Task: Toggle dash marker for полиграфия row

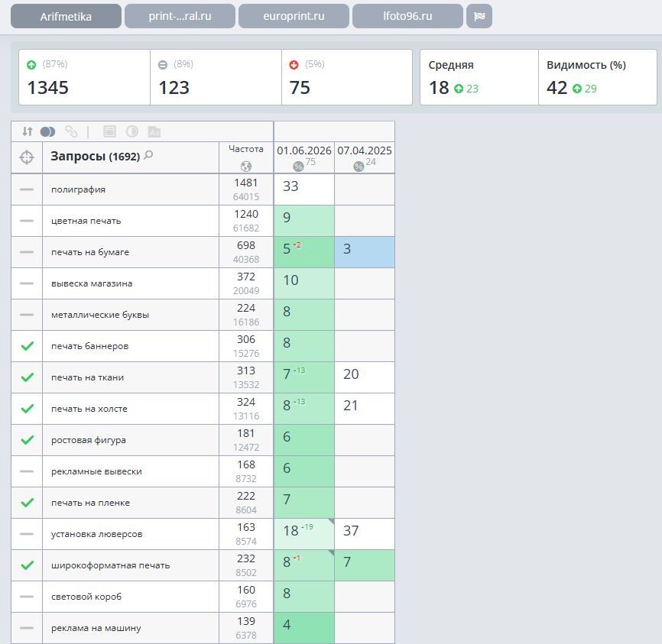Action: click(27, 189)
